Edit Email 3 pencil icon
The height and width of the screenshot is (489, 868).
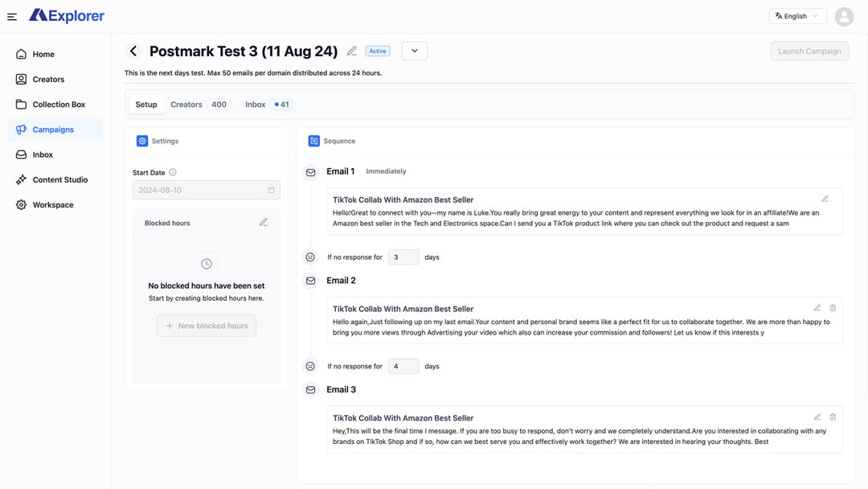[x=817, y=417]
